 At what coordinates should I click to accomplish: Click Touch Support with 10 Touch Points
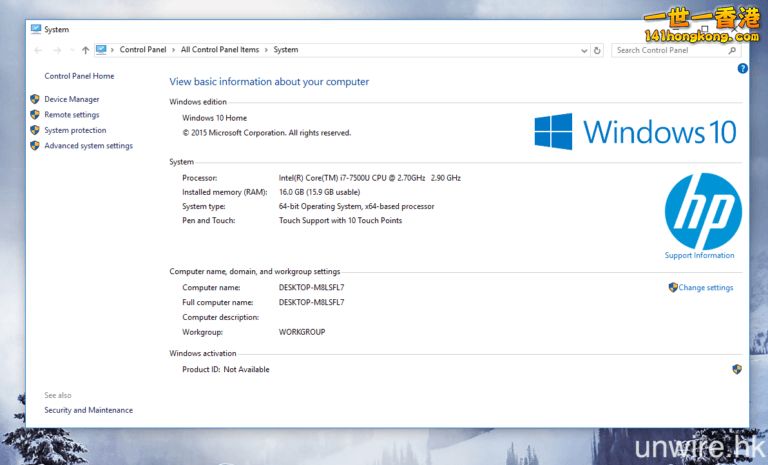pyautogui.click(x=340, y=220)
